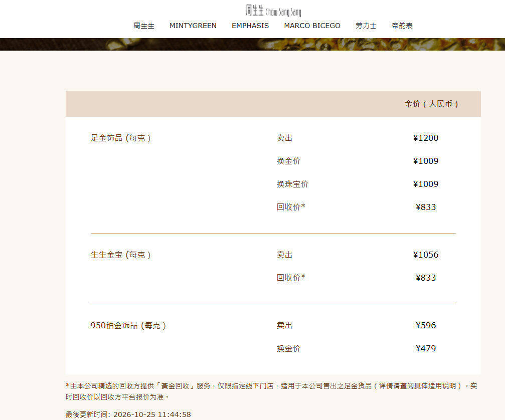Select ¥833 recycle price for 足金饰品
The height and width of the screenshot is (420, 505).
[426, 207]
